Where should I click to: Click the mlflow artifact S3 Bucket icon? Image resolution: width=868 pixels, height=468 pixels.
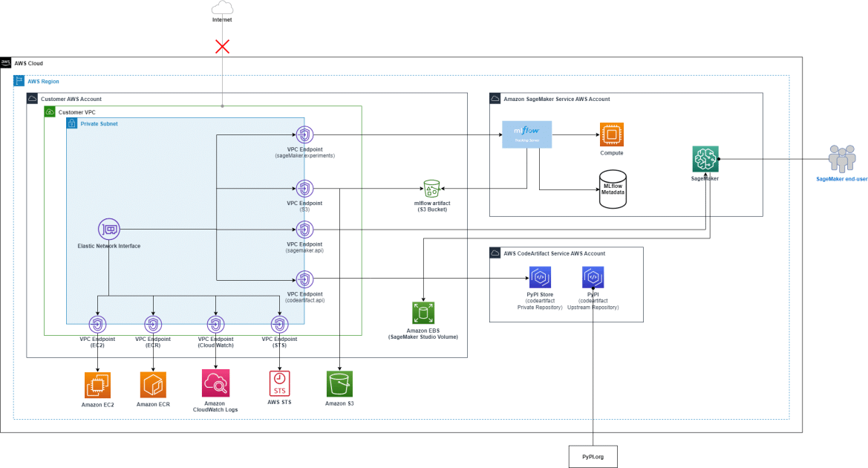click(431, 188)
